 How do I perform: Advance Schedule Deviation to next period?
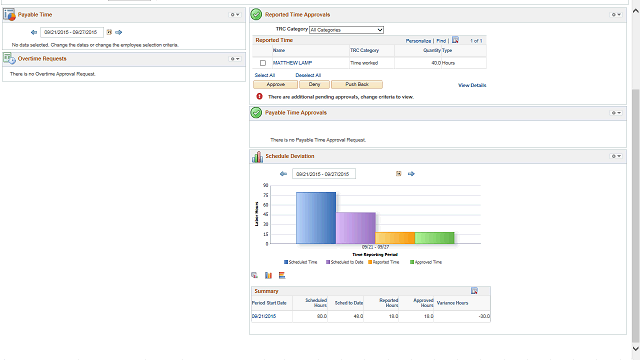(411, 174)
